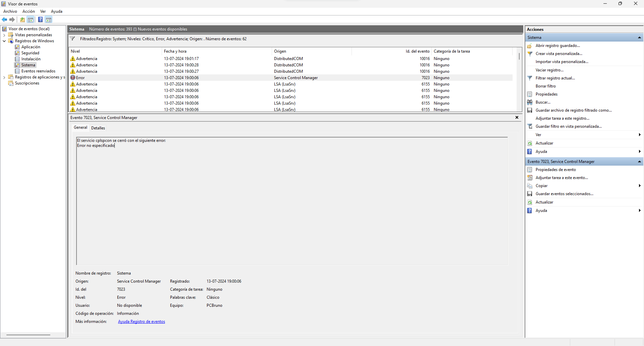
Task: Click the Adjuntar tarea a este evento icon
Action: (530, 178)
